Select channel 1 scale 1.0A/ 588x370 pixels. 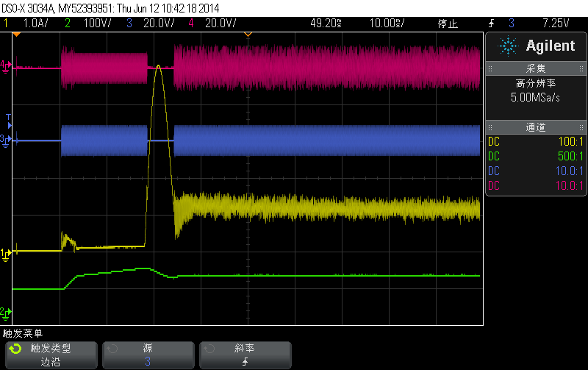[x=35, y=24]
